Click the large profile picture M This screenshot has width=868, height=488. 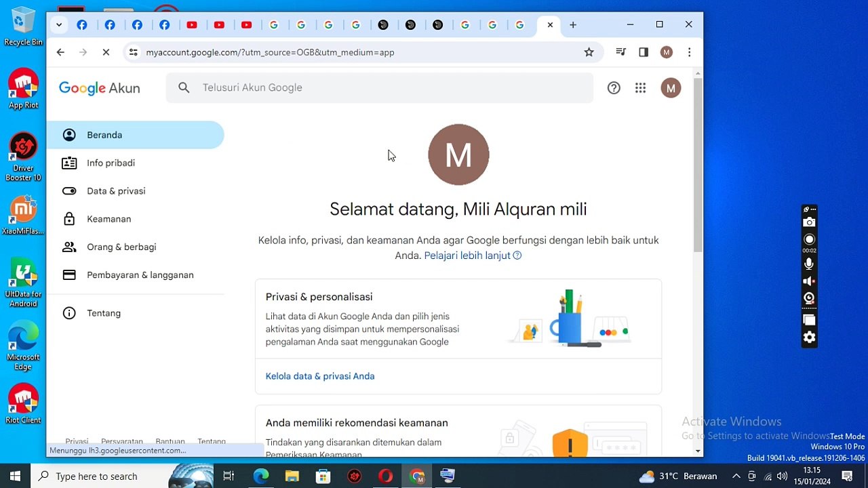pyautogui.click(x=458, y=155)
